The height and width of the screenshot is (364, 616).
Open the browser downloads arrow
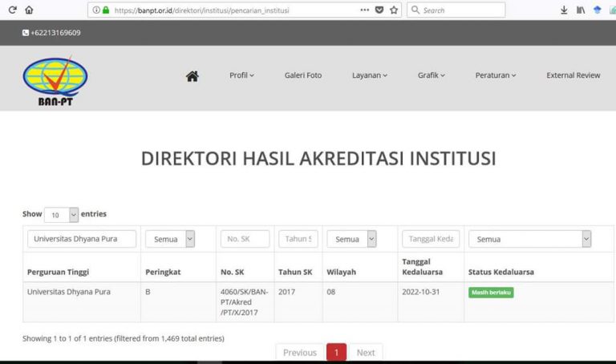564,10
